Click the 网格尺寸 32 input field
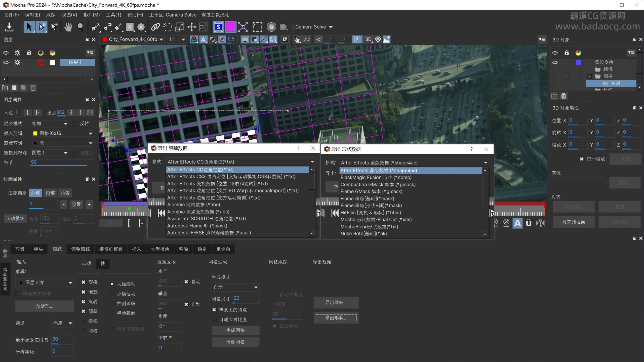This screenshot has width=644, height=362. (x=246, y=299)
